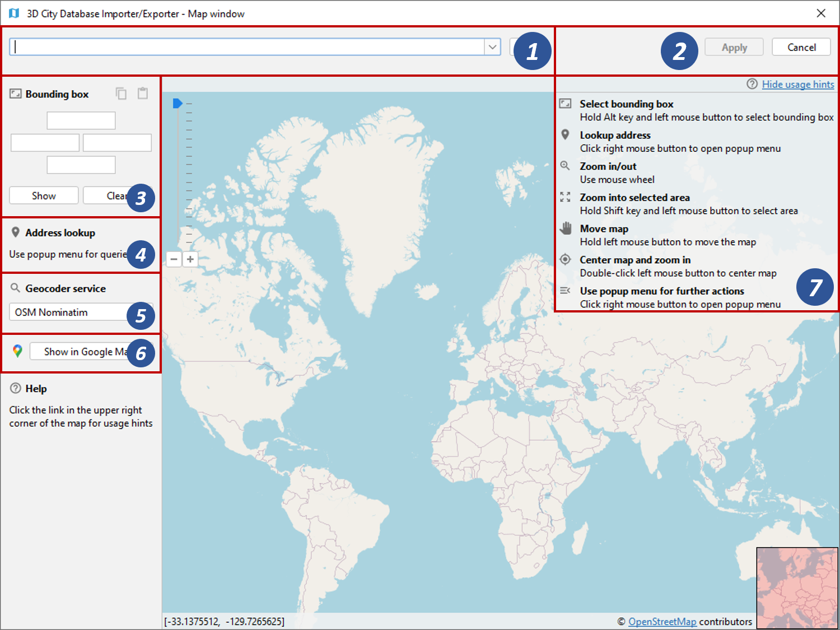Click the map zoom out minus button
Screen dimensions: 840x630
(x=174, y=259)
